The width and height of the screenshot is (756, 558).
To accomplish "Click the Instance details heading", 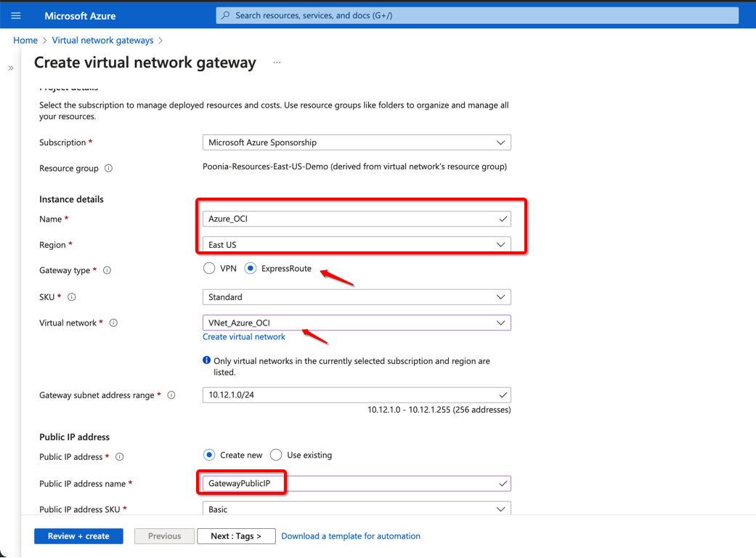I will 71,199.
